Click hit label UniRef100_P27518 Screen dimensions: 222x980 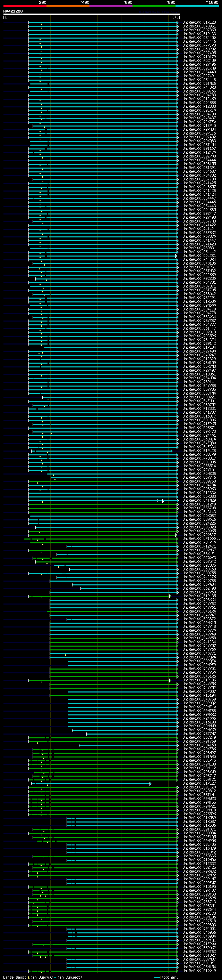(x=199, y=921)
